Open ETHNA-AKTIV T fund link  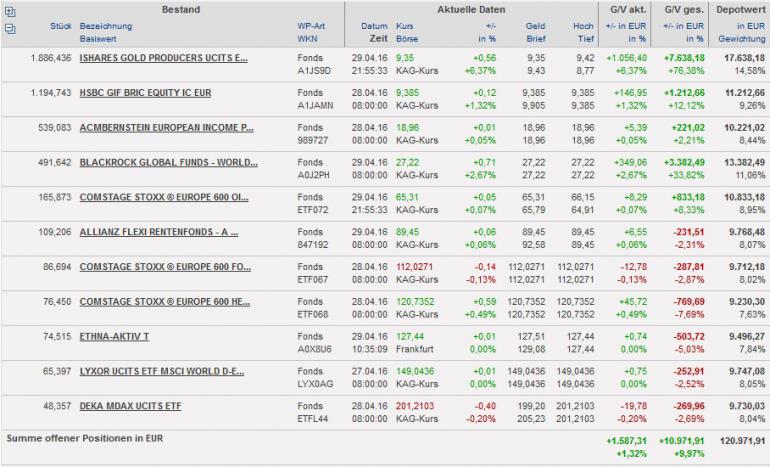coord(114,336)
